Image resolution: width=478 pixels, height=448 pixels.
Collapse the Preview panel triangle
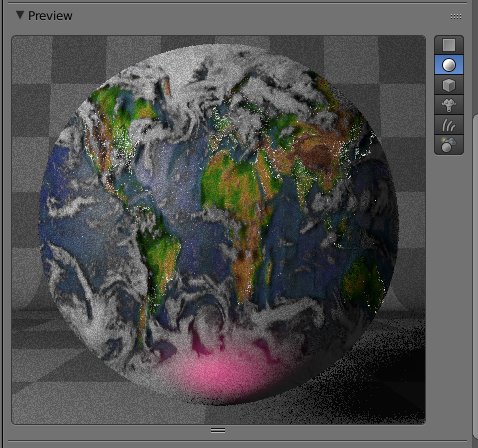pyautogui.click(x=20, y=15)
